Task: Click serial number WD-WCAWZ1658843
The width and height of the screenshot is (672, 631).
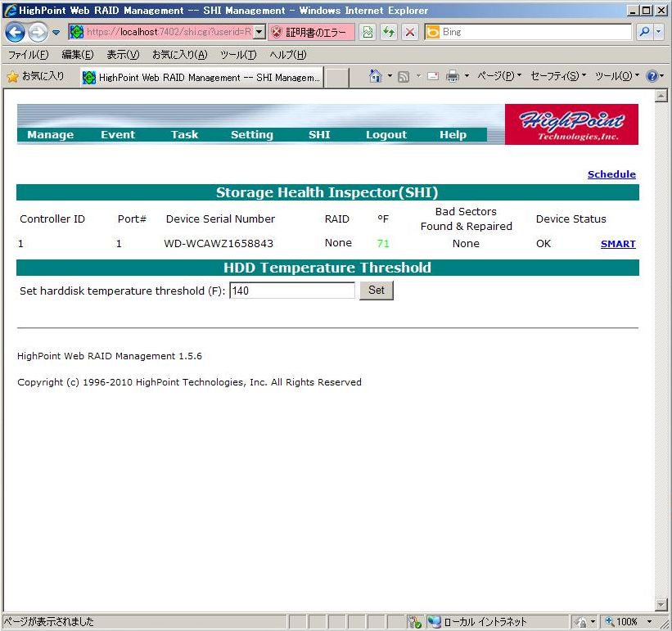Action: click(x=219, y=243)
